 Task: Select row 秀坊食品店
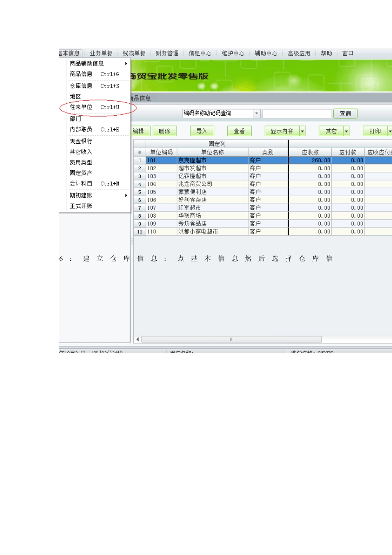[262, 223]
